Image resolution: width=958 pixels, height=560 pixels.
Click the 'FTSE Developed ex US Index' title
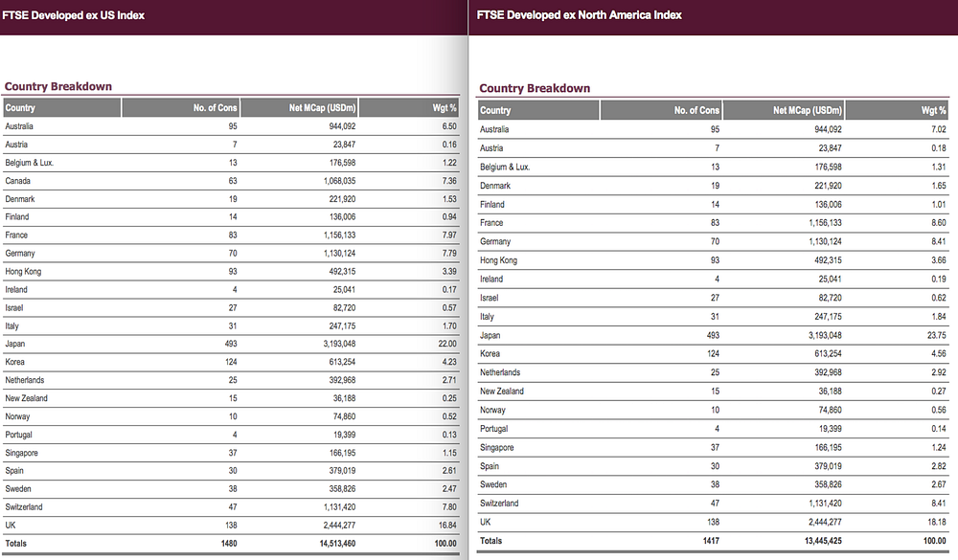[x=74, y=15]
